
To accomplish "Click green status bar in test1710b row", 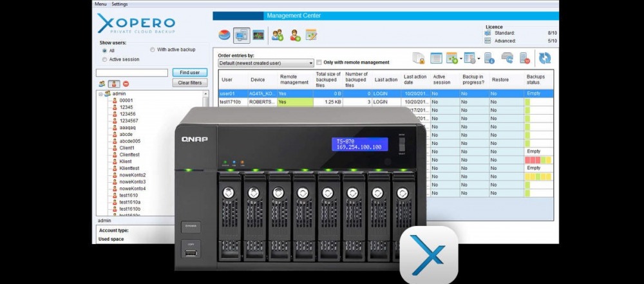I will tap(528, 102).
